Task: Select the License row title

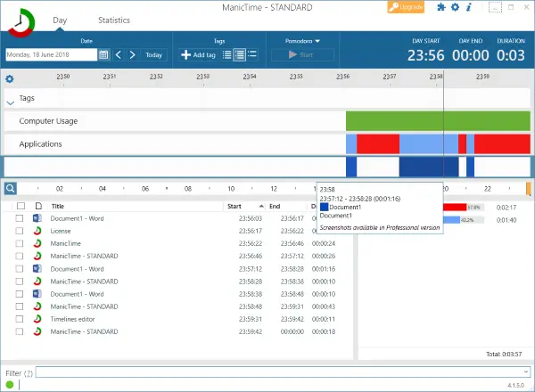Action: click(61, 231)
